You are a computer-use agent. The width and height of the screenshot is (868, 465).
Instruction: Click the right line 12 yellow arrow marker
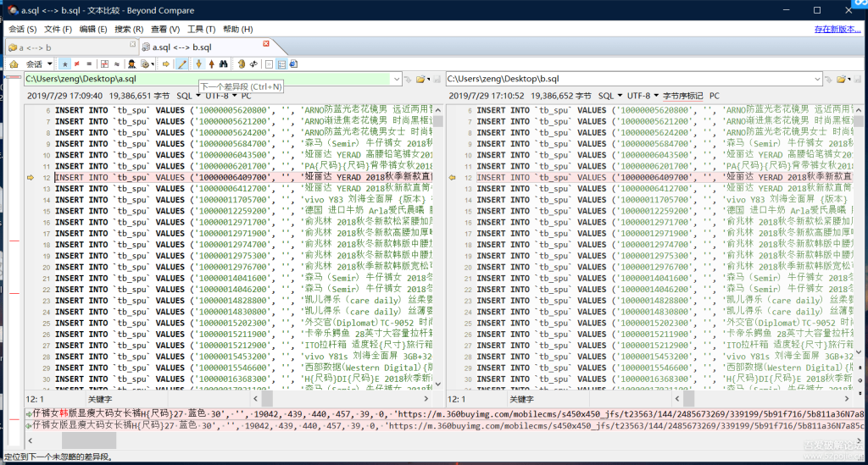(453, 178)
